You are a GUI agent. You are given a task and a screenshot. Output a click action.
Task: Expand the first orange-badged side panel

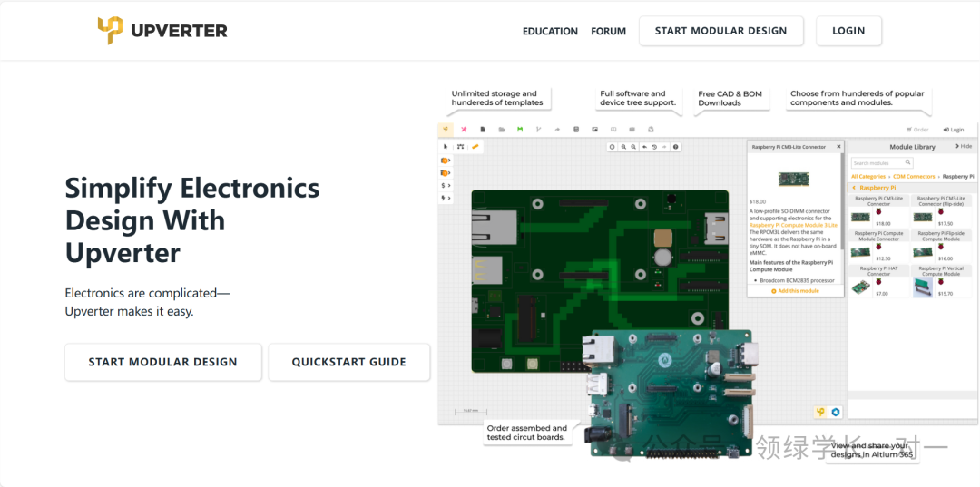[446, 161]
